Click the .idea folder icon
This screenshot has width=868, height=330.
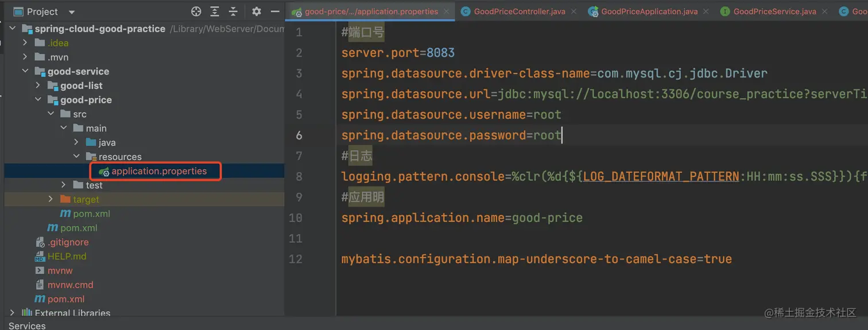coord(40,42)
